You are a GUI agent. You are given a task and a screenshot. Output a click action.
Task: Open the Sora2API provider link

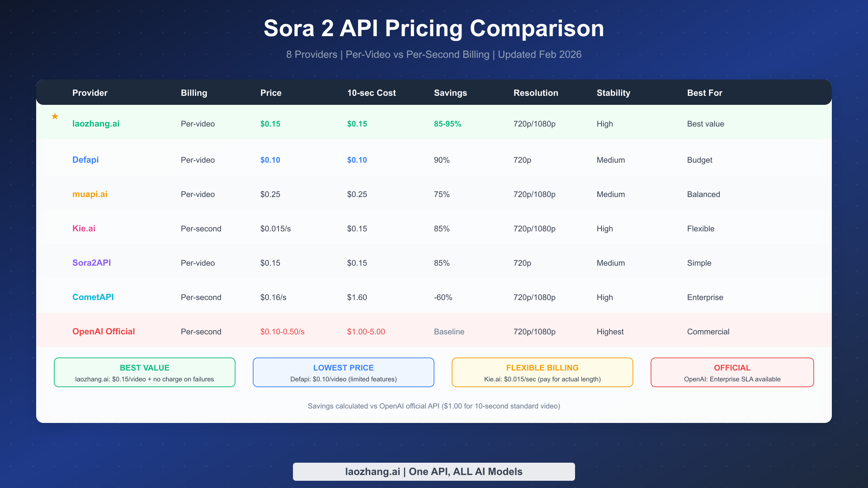click(92, 263)
